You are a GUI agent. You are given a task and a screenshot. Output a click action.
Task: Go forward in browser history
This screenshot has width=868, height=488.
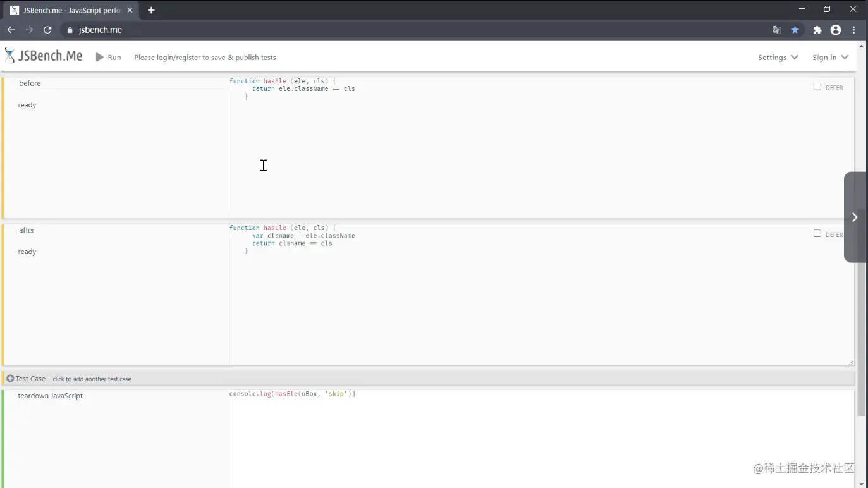pyautogui.click(x=29, y=30)
